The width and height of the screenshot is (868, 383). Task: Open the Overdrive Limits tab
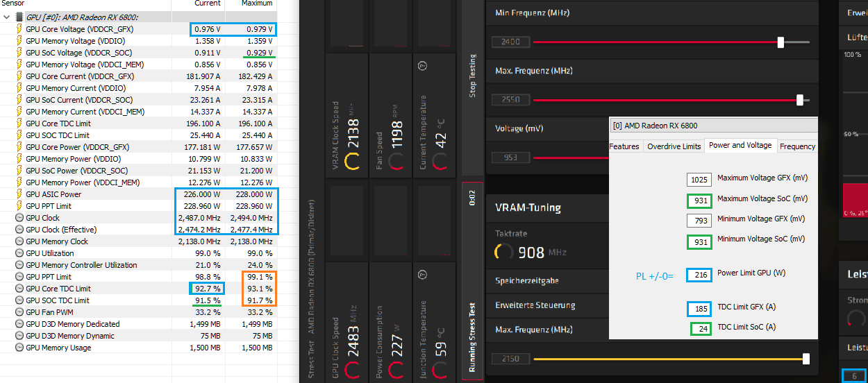674,146
